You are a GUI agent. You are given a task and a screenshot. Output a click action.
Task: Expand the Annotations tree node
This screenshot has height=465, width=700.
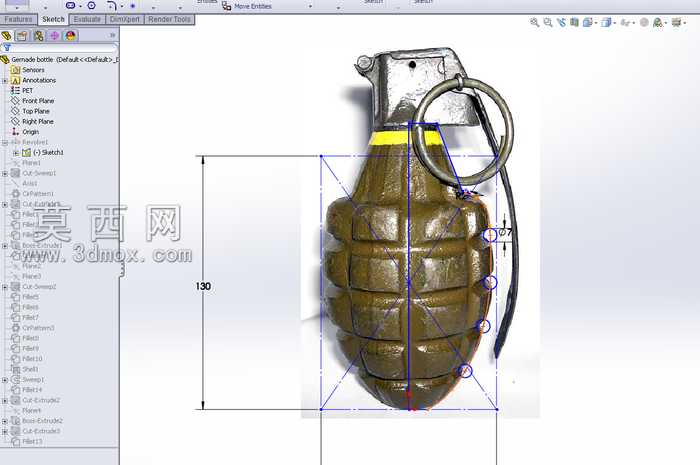tap(5, 80)
